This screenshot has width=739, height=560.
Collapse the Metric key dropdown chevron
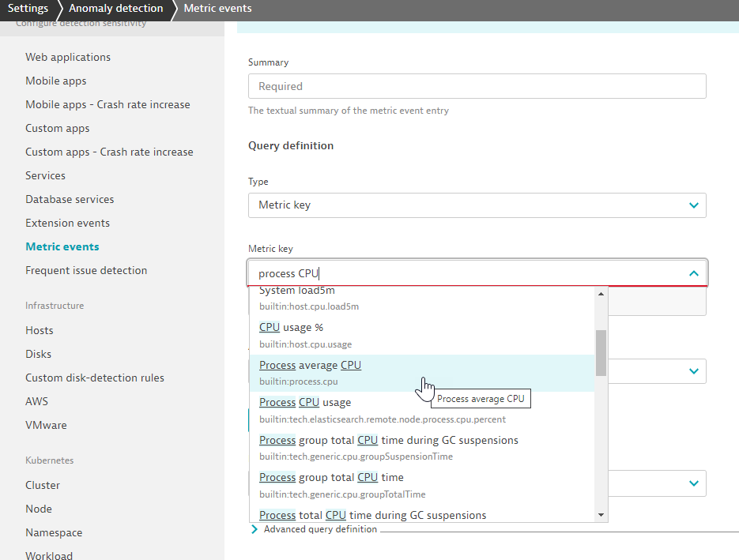coord(693,273)
